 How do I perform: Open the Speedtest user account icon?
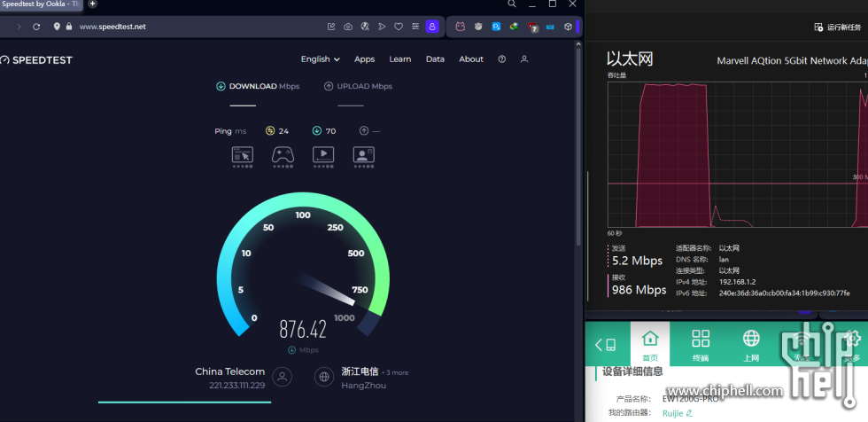(524, 59)
